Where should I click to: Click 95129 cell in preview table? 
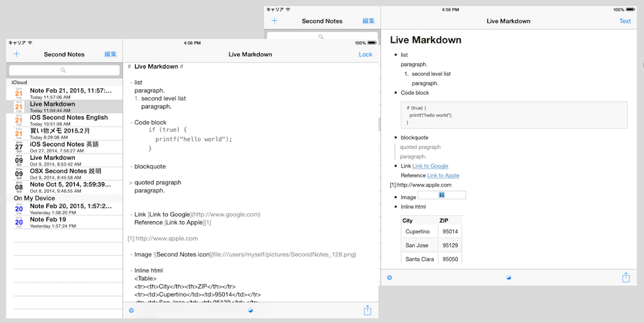pyautogui.click(x=450, y=246)
